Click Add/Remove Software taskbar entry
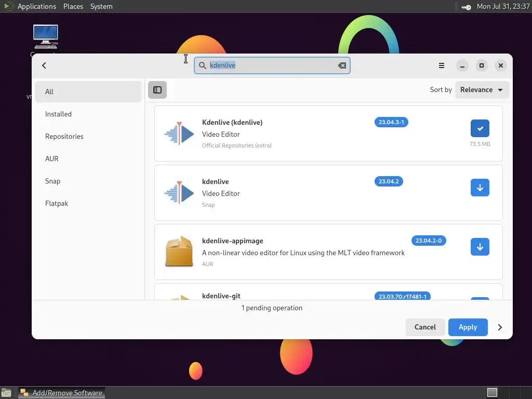Image resolution: width=532 pixels, height=399 pixels. [x=61, y=393]
